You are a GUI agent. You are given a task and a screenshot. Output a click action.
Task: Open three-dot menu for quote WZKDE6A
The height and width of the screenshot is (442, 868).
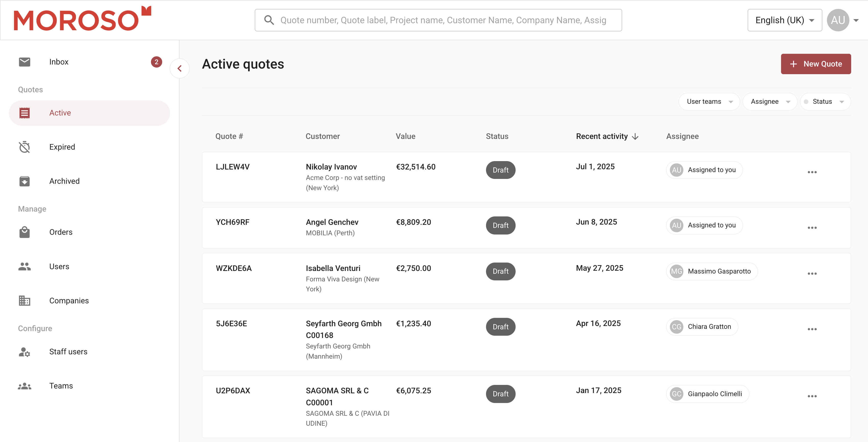(x=812, y=274)
